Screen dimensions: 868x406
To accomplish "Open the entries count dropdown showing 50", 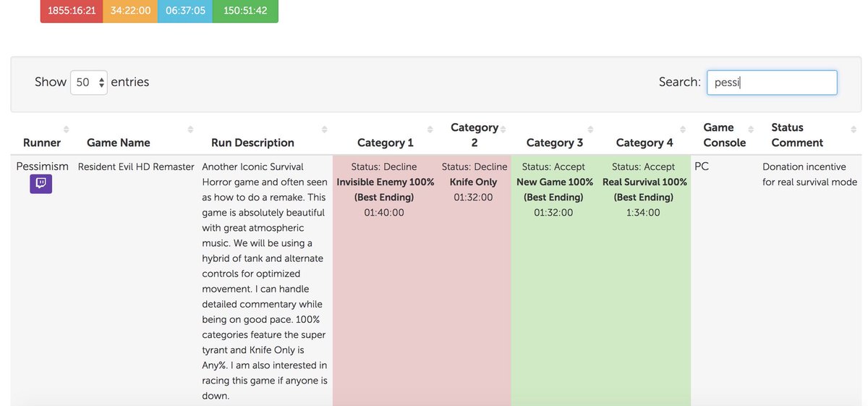I will [x=89, y=83].
